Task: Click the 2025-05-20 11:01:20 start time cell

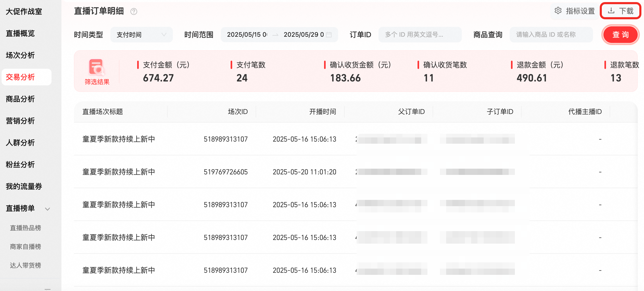Action: [x=305, y=172]
